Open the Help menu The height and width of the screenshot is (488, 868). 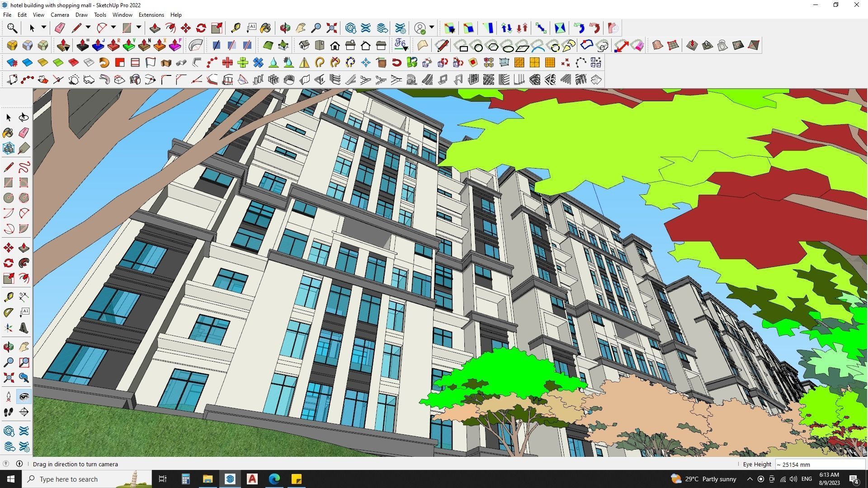coord(176,15)
